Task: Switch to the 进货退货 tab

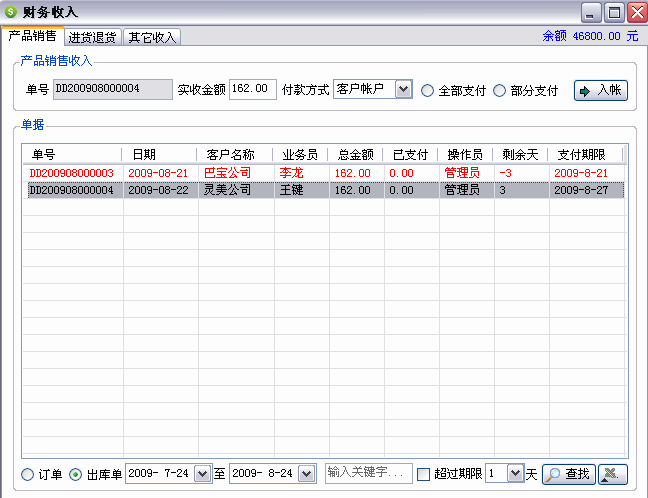Action: [93, 37]
